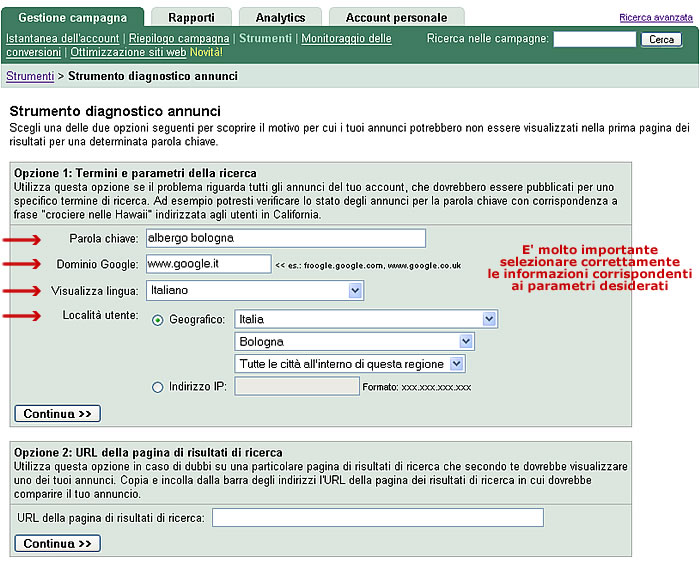
Task: Click the Dominio Google text field
Action: [x=208, y=264]
